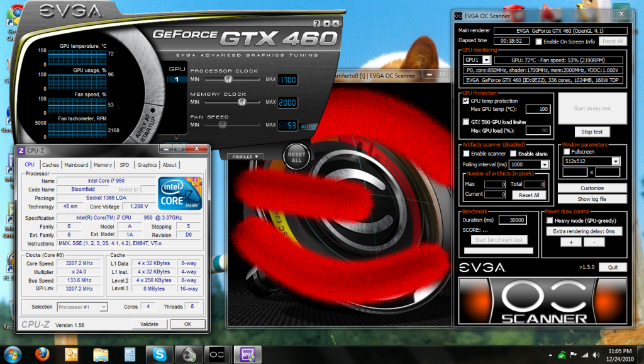Show hidden system tray icons
Image resolution: width=644 pixels, height=364 pixels.
tap(550, 355)
